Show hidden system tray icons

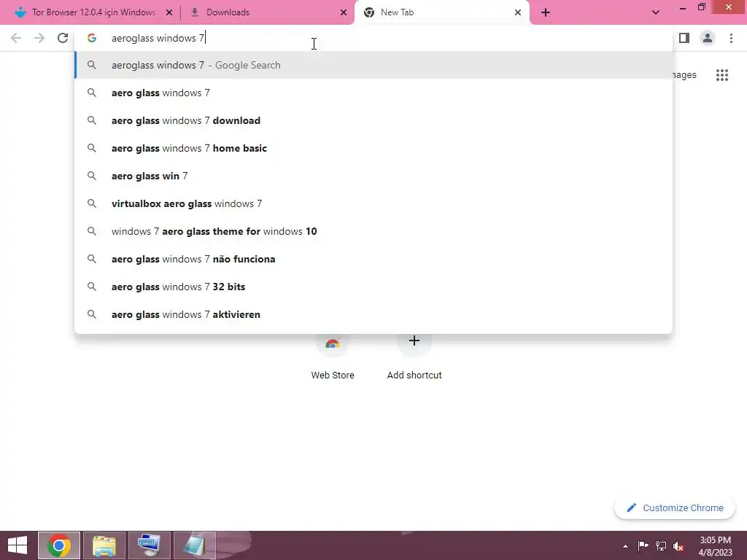coord(625,546)
